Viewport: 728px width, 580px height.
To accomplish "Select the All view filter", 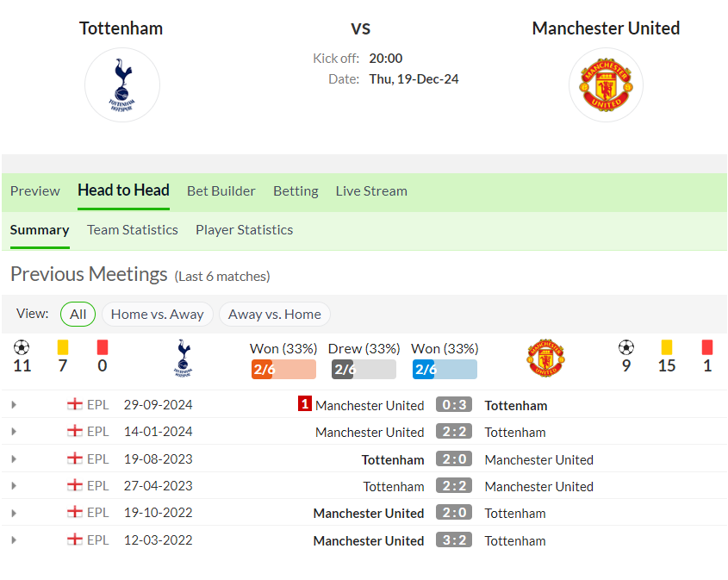I will 78,315.
